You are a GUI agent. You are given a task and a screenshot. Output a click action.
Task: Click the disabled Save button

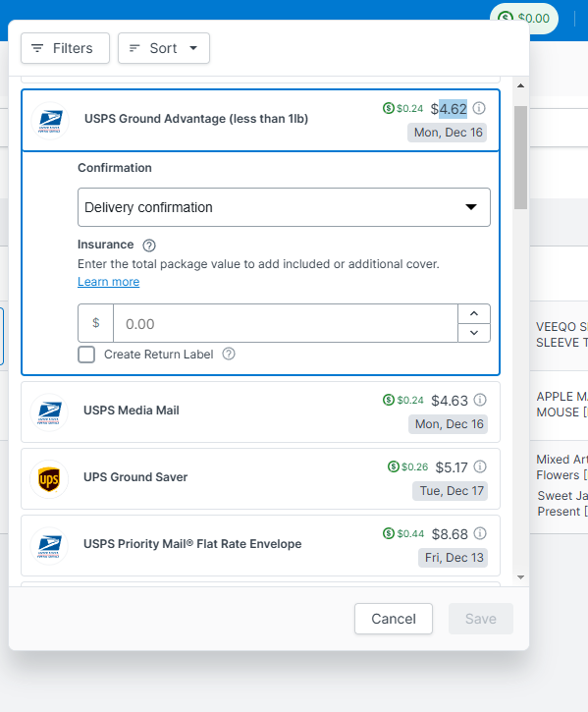(481, 619)
